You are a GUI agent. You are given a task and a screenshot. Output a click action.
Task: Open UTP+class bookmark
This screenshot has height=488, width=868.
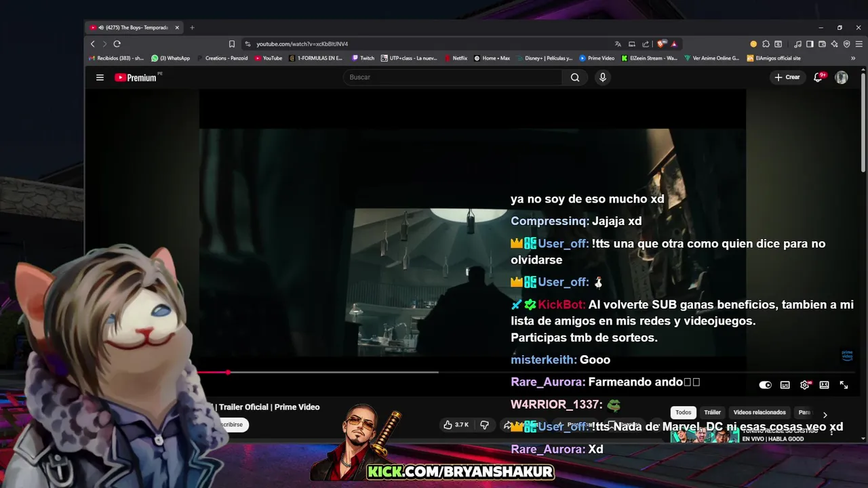(x=409, y=58)
